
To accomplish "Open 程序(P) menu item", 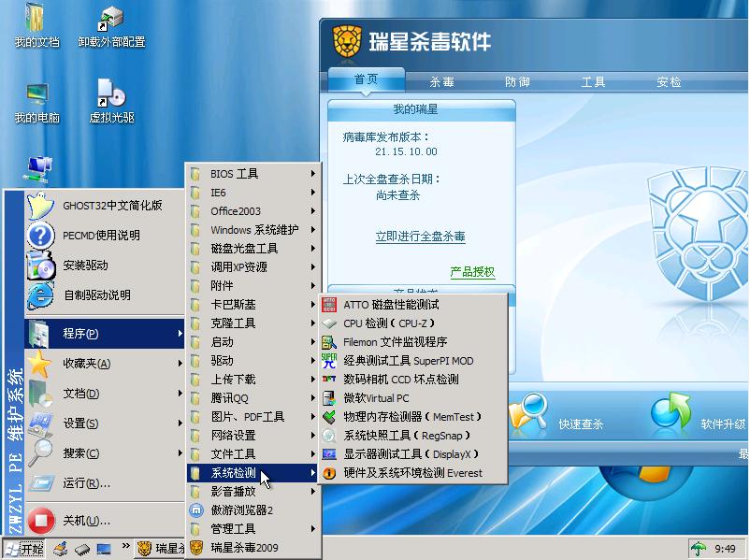I will click(105, 334).
